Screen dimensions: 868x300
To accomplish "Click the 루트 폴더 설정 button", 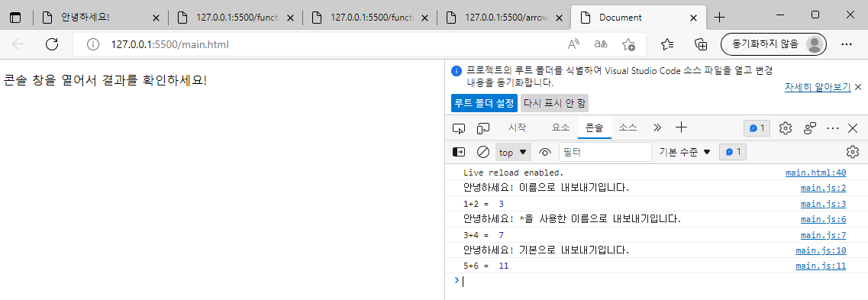I will coord(484,103).
